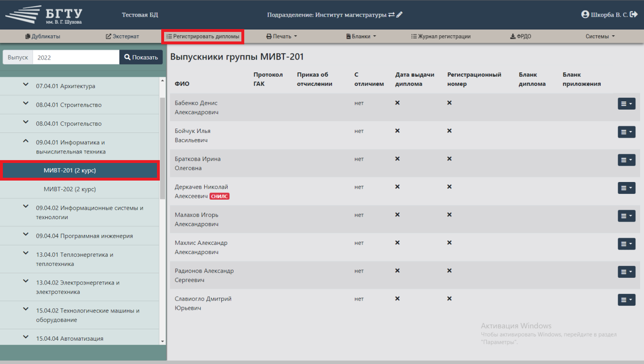
Task: Open actions menu for Браткова Ирина Олеговна
Action: 626,160
